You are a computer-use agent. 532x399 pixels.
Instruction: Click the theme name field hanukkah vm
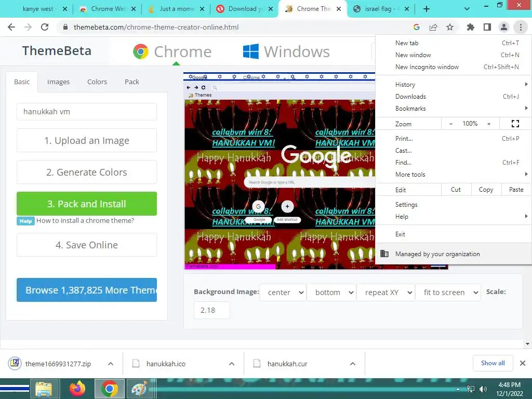click(87, 112)
